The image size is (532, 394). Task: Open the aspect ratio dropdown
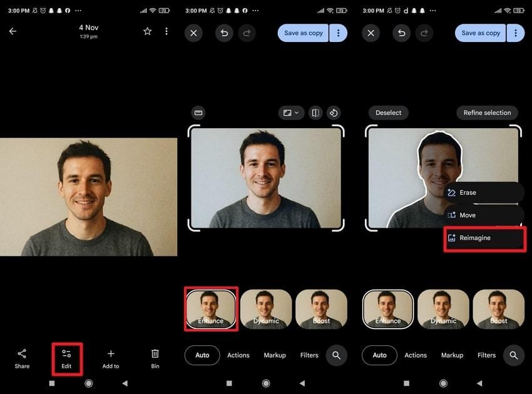pos(290,113)
